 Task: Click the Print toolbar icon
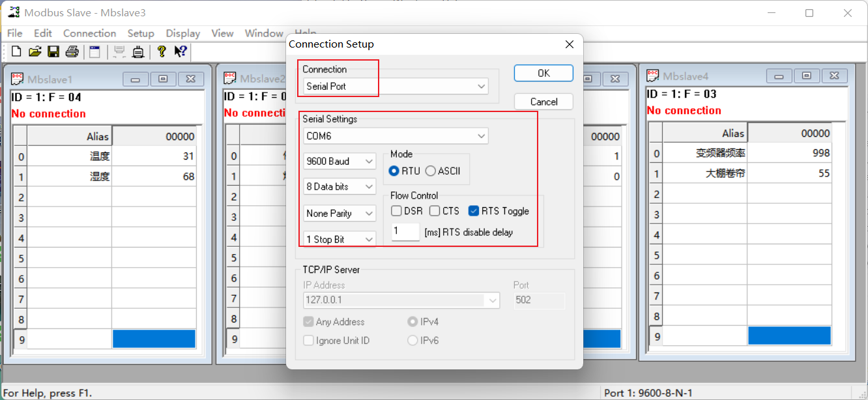(x=72, y=51)
